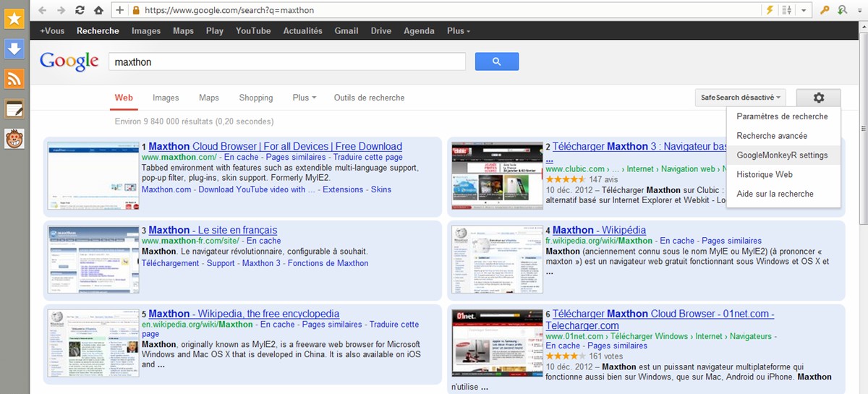Viewport: 868px width, 394px height.
Task: Open the SkyNote notes sidebar panel
Action: [x=14, y=109]
